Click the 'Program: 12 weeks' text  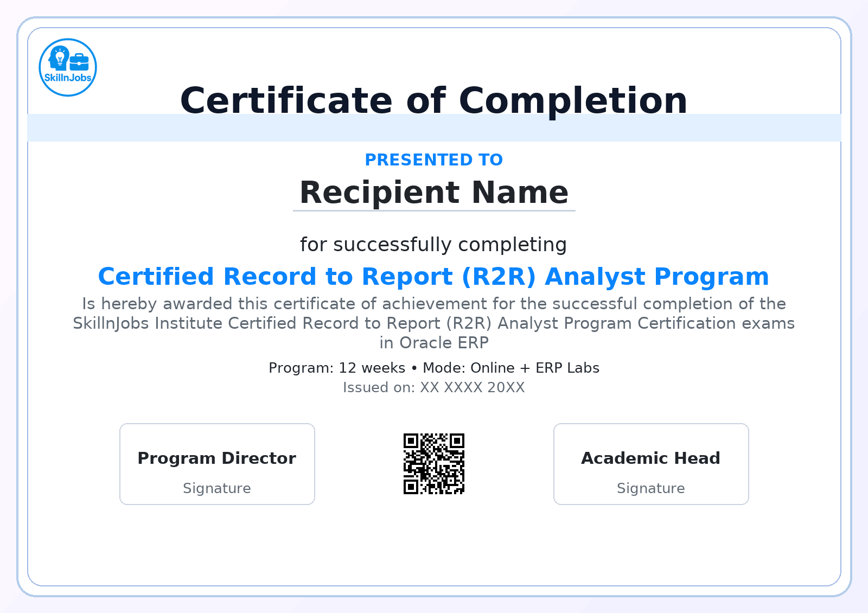click(337, 368)
